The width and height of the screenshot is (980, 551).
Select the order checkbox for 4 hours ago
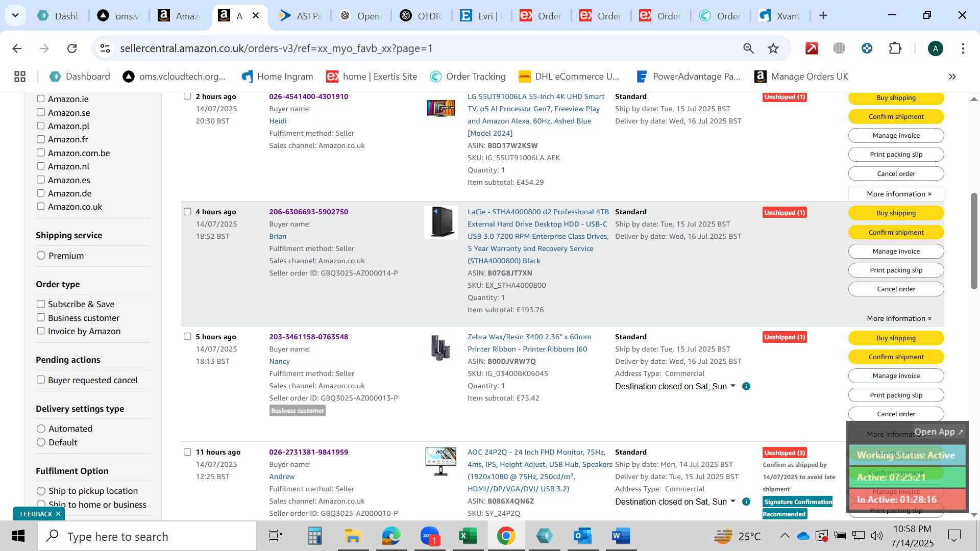pos(187,212)
